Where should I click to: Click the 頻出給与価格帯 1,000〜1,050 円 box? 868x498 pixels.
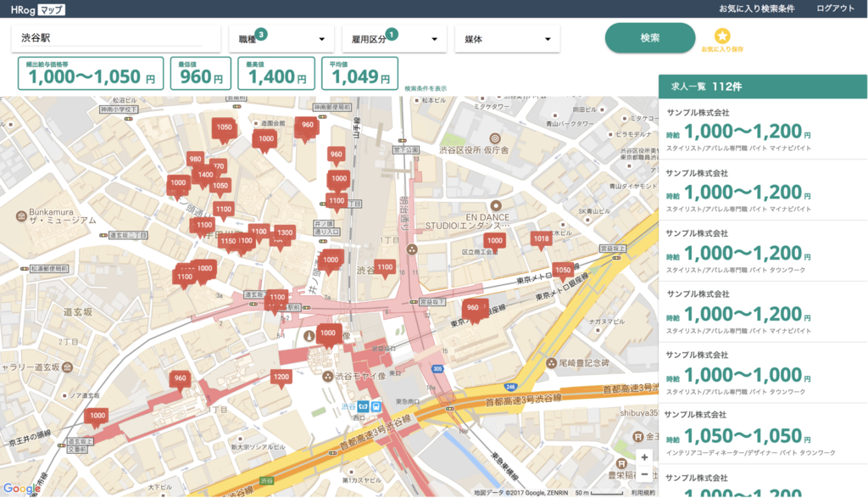pyautogui.click(x=91, y=73)
